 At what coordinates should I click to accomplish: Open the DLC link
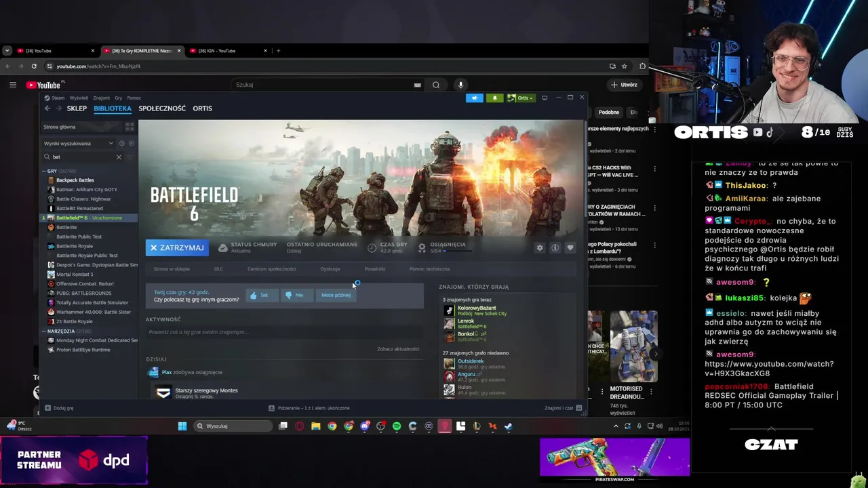point(218,269)
